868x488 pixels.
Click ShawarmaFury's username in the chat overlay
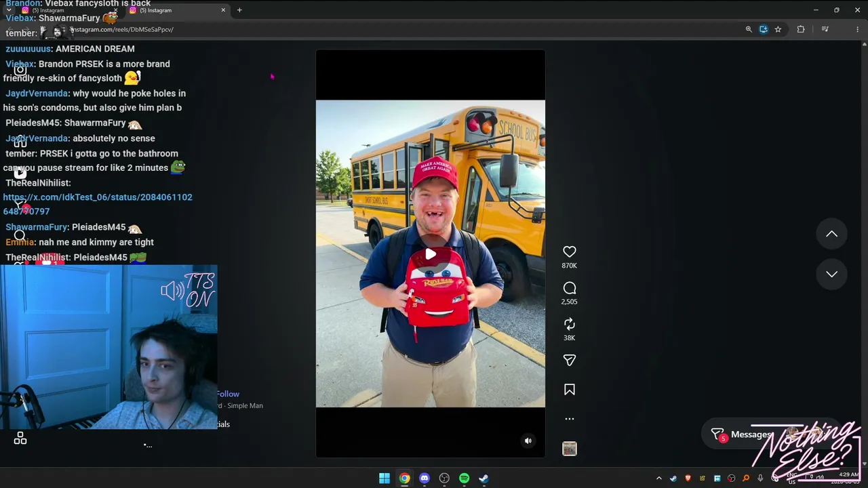coord(37,227)
